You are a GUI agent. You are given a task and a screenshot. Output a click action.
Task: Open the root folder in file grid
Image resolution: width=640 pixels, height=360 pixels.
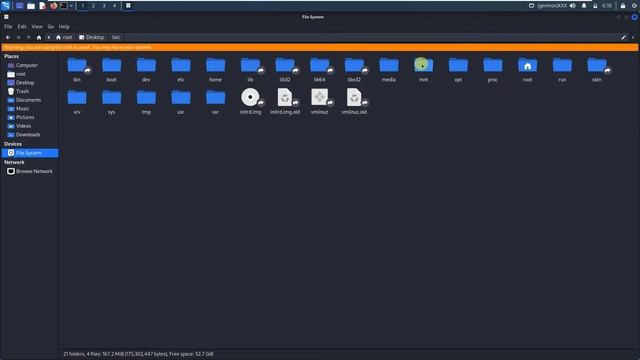527,65
